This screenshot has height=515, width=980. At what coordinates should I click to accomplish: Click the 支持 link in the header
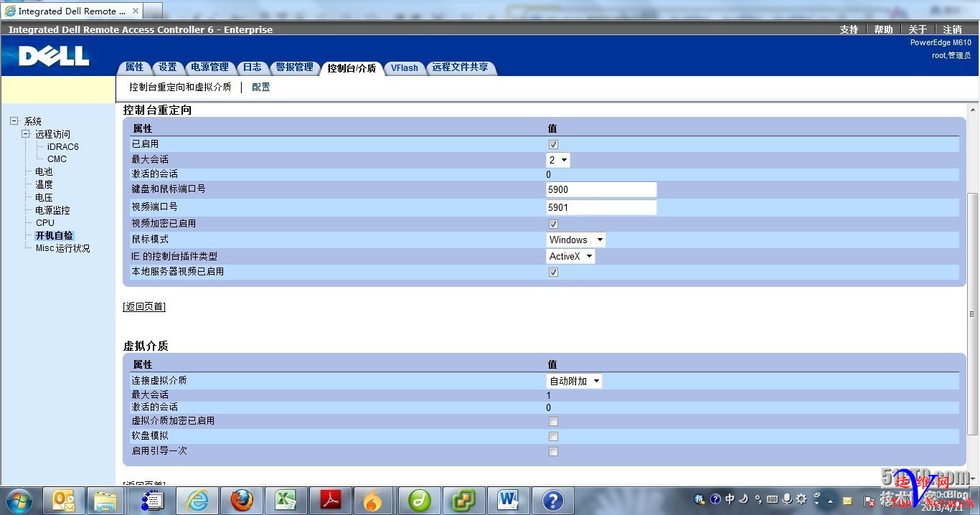click(x=849, y=29)
